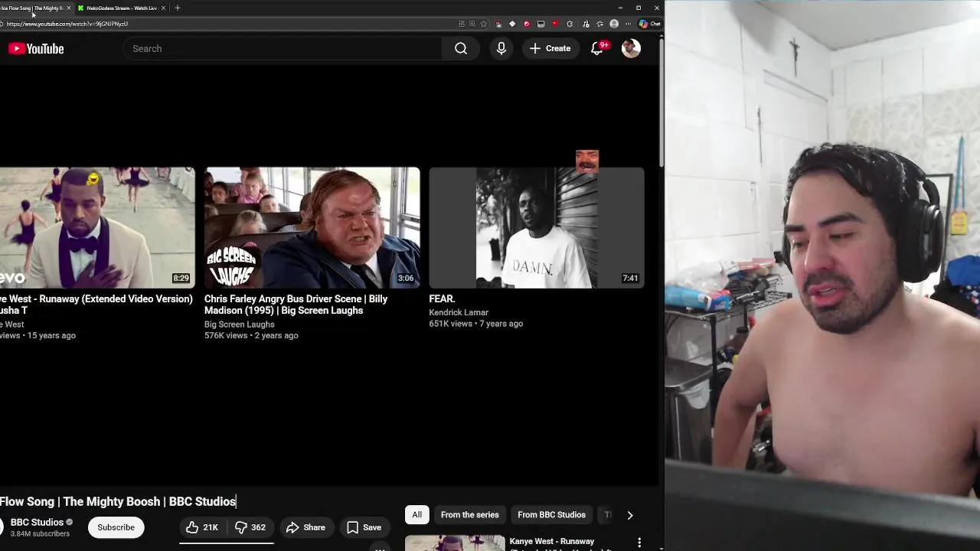This screenshot has height=551, width=980.
Task: Switch to the NekoGodess Stream tab
Action: pos(122,8)
